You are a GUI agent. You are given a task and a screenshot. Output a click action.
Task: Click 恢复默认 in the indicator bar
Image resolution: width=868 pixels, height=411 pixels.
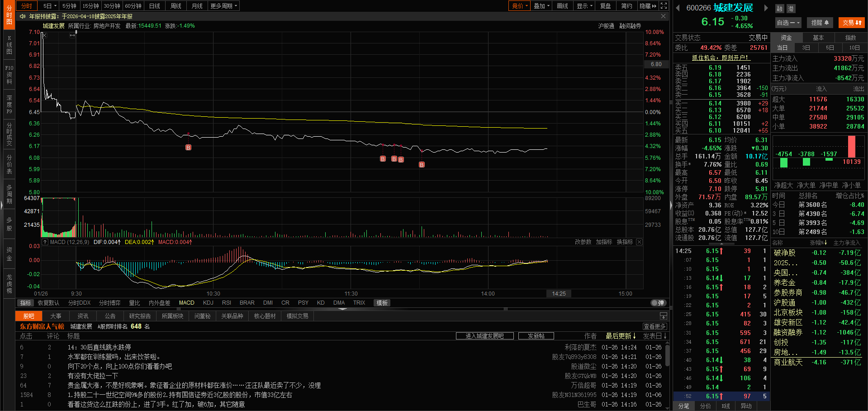(48, 303)
